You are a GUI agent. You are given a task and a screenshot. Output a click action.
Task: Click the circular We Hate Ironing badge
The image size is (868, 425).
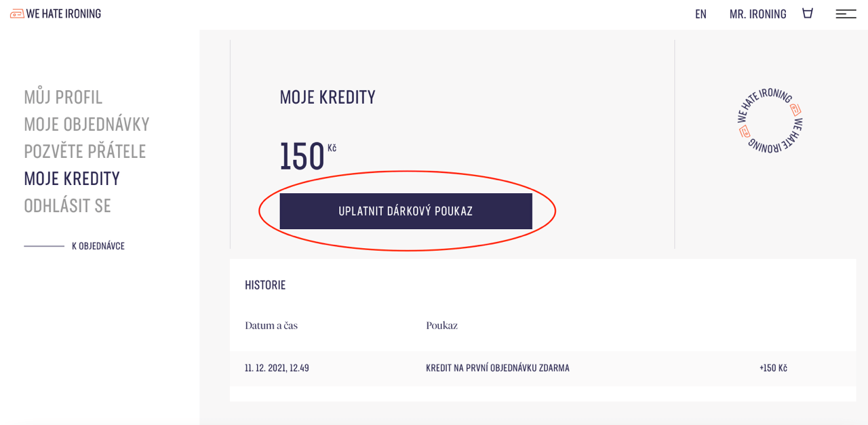click(770, 121)
